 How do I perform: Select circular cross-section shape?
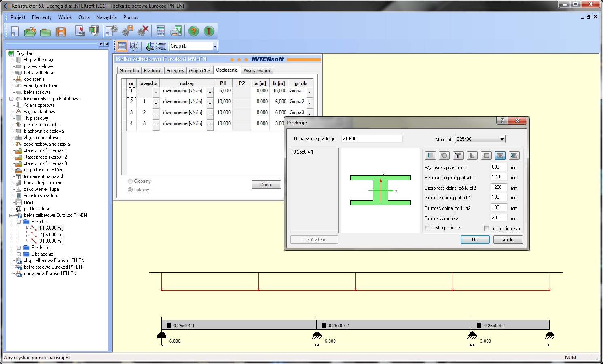point(444,155)
